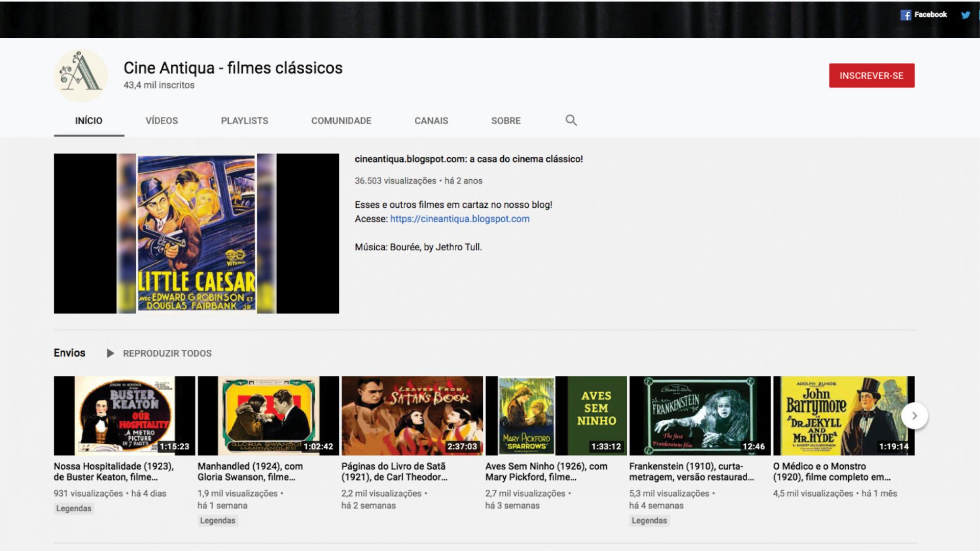Click the play icon beside Reproduzir Todos
The image size is (980, 551).
110,353
